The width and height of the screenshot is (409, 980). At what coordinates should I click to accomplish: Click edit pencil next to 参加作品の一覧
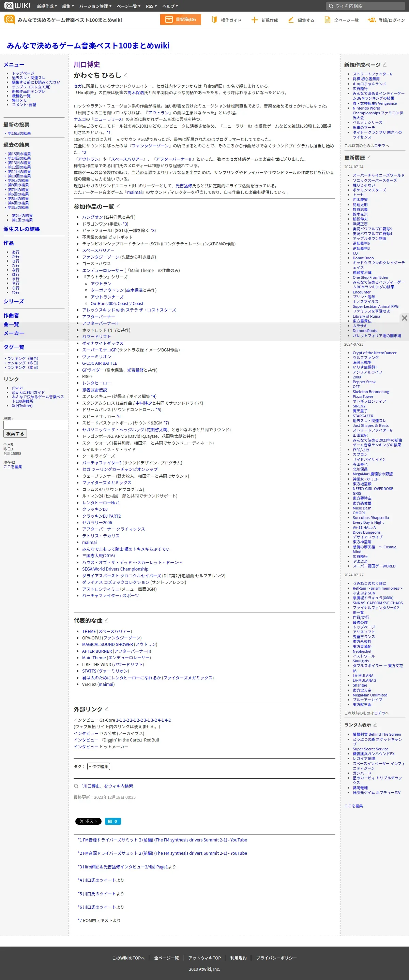118,206
